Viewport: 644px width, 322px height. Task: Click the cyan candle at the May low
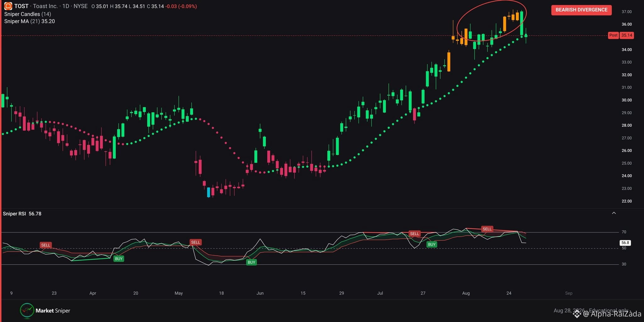tap(208, 192)
